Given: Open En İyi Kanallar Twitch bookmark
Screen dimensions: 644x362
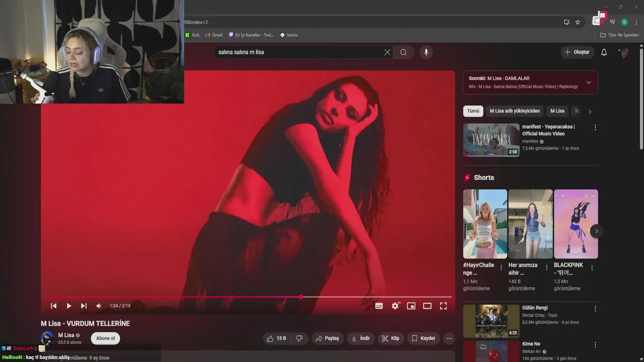Looking at the screenshot, I should (251, 35).
